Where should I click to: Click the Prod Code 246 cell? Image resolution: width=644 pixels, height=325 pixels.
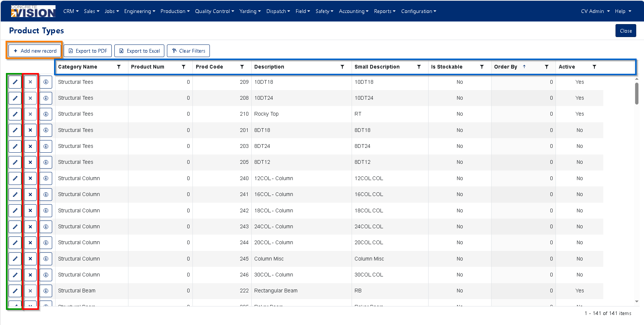tap(222, 275)
